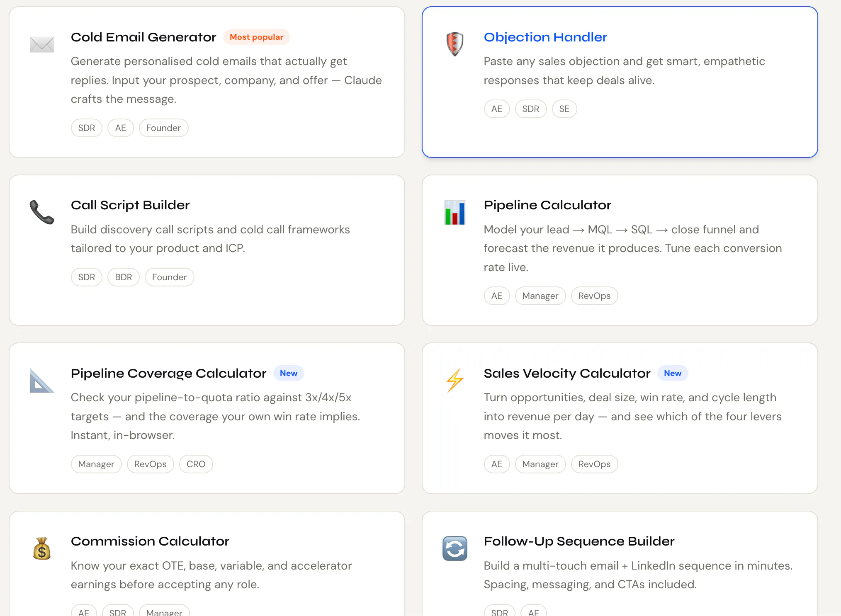Open the Objection Handler title link
The image size is (841, 616).
point(545,37)
